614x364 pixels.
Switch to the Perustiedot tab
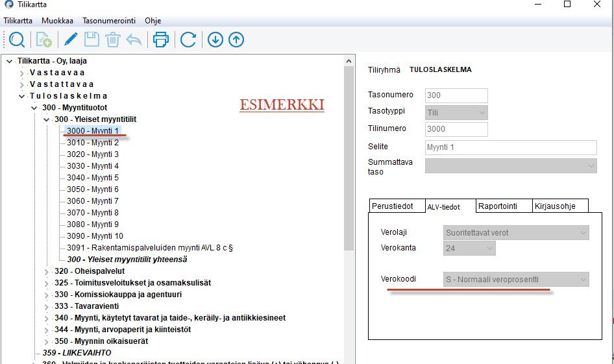(x=397, y=206)
